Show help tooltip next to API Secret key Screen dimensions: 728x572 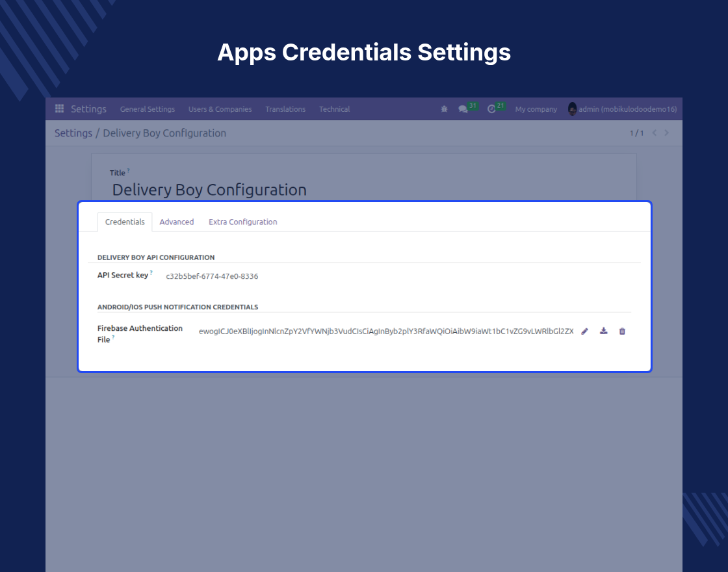(x=151, y=272)
